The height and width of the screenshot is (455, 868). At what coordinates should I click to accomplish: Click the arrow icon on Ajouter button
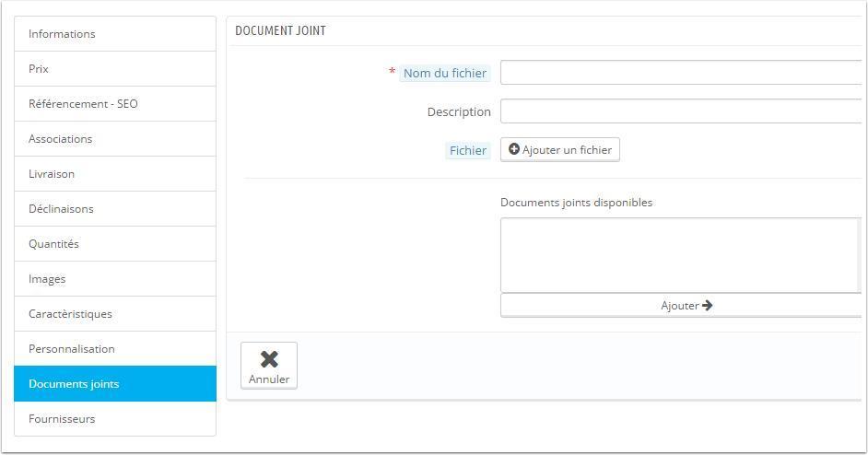coord(707,306)
